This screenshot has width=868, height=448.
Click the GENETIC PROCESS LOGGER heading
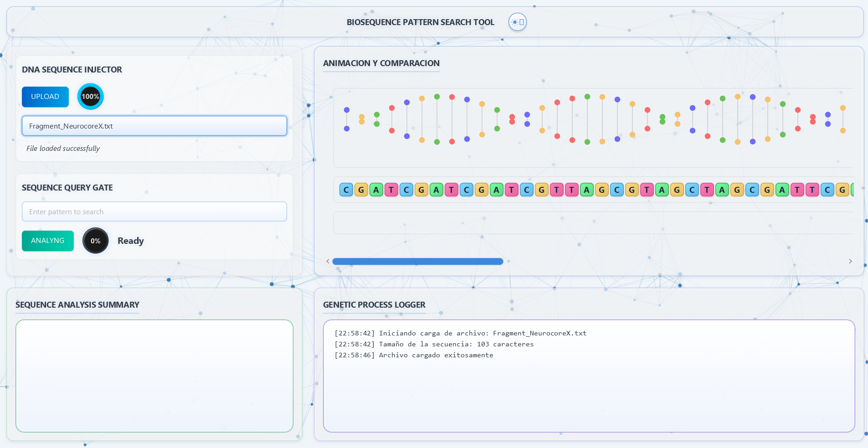(374, 305)
